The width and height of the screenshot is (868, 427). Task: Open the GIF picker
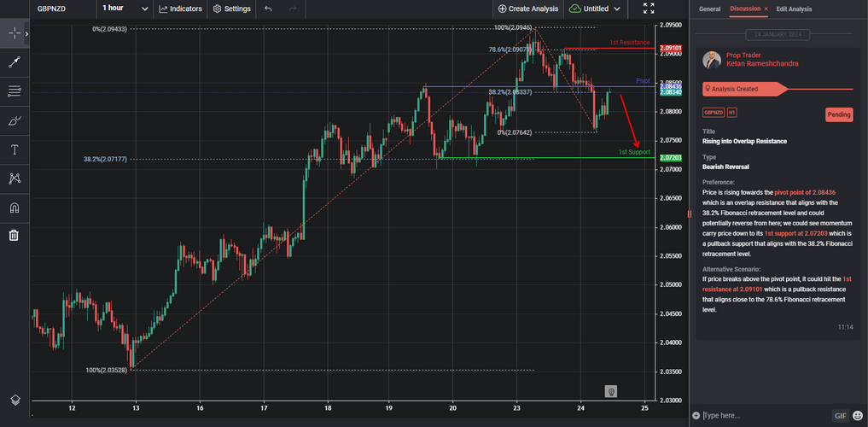click(841, 415)
